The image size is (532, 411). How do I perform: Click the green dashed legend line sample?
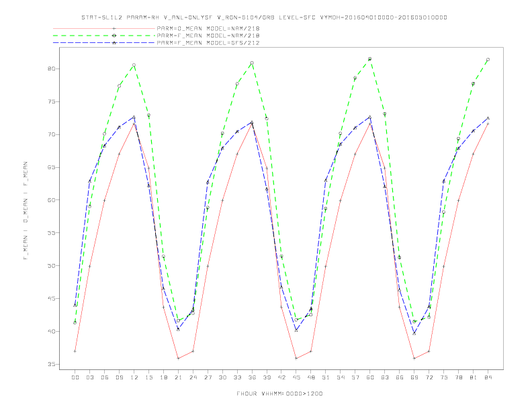(104, 36)
